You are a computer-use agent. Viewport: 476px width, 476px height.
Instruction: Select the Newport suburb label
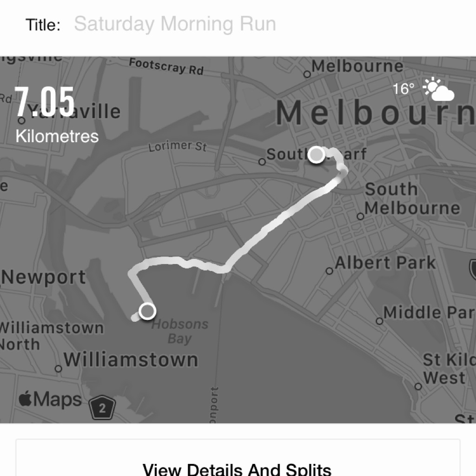click(44, 278)
